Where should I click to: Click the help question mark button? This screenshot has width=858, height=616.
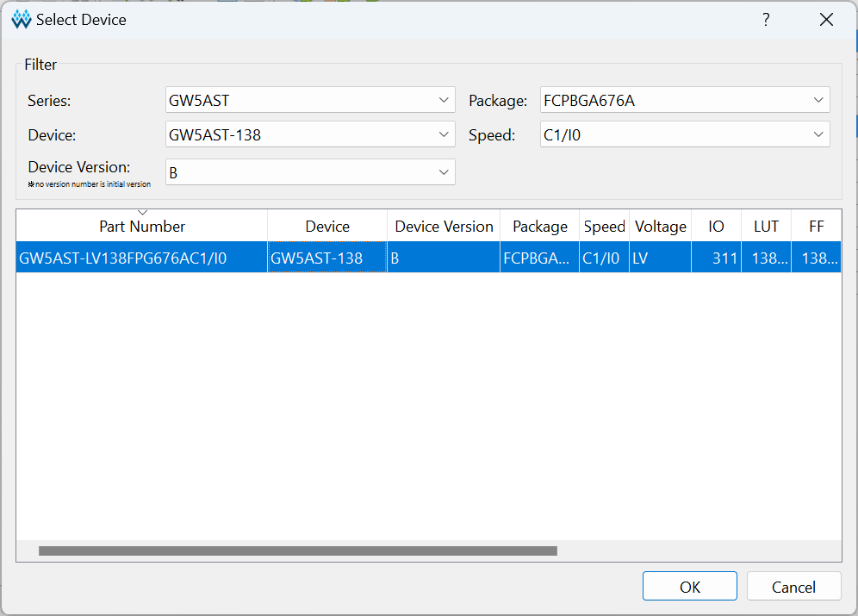tap(766, 20)
